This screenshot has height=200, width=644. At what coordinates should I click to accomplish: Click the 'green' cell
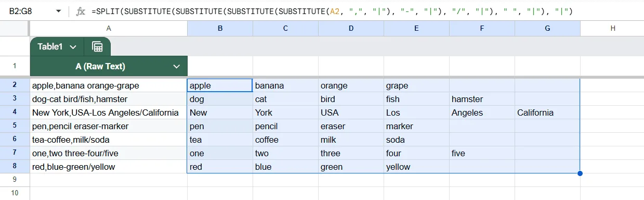[351, 167]
